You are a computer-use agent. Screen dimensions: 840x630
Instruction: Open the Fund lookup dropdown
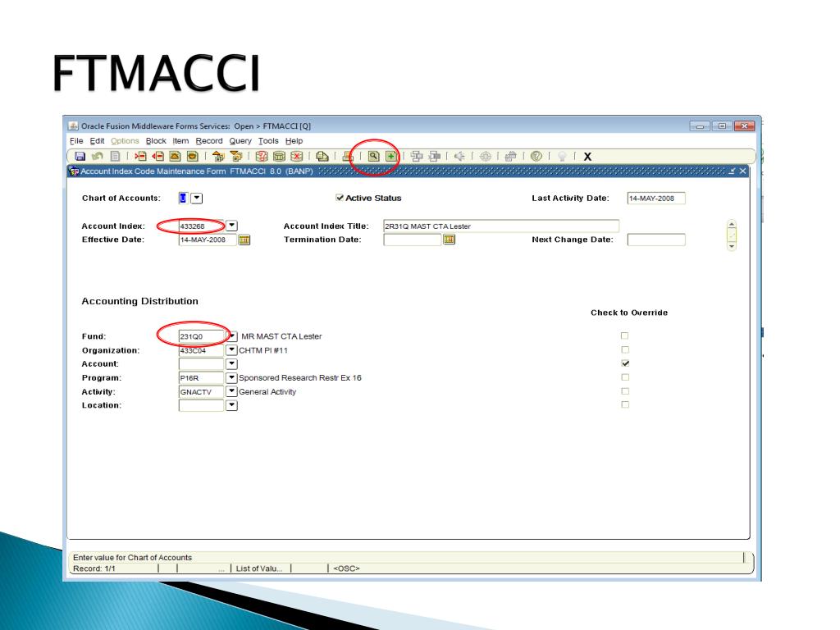pos(232,336)
